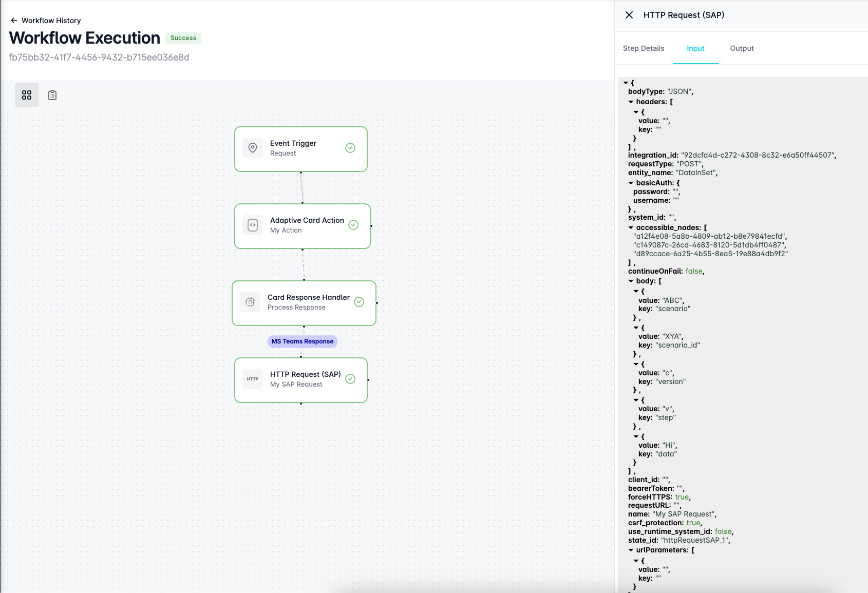Collapse the headers array
Screen dimensions: 868x593
(x=631, y=102)
